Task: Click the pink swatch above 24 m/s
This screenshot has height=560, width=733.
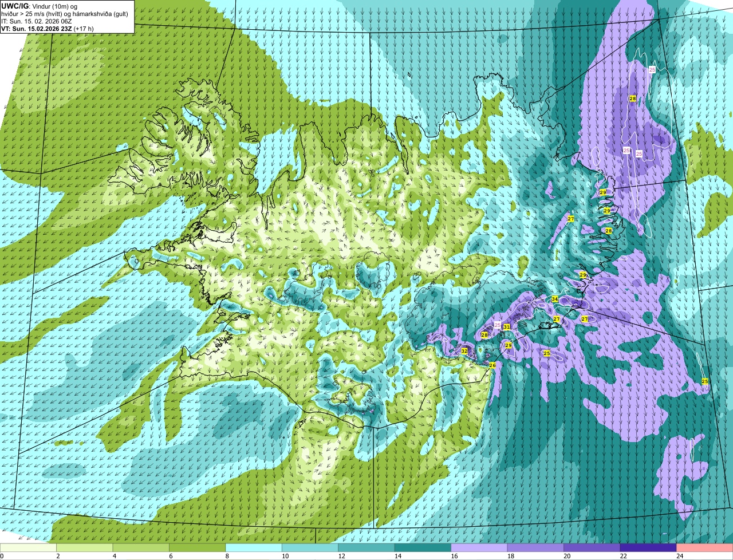Action: 704,547
